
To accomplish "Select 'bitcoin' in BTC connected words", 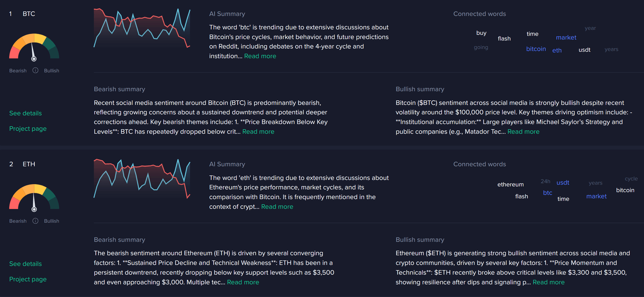I will (x=536, y=49).
